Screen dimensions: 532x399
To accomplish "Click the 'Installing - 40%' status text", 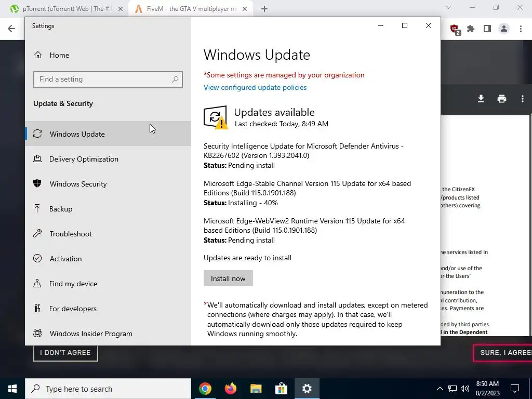I will click(253, 203).
